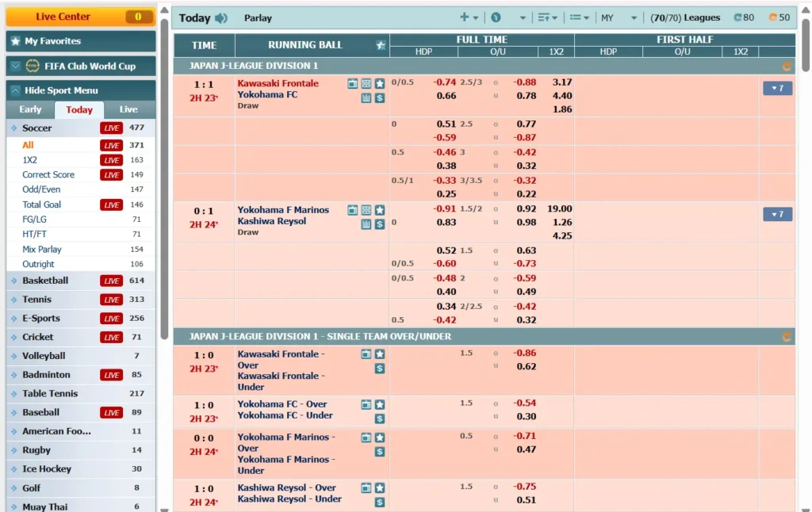Image resolution: width=812 pixels, height=512 pixels.
Task: Expand more markets for Yokohama F Marinos match
Action: tap(777, 214)
